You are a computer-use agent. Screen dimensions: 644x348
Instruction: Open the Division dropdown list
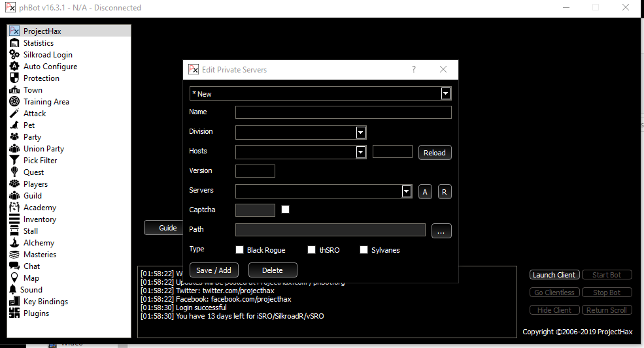[x=360, y=133]
